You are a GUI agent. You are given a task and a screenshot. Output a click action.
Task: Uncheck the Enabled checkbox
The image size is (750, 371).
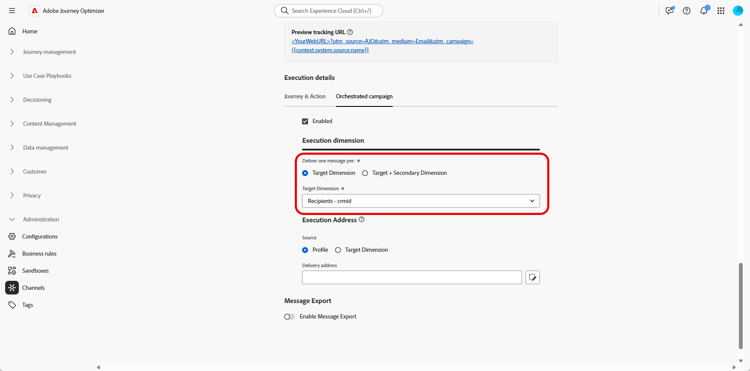pos(305,121)
